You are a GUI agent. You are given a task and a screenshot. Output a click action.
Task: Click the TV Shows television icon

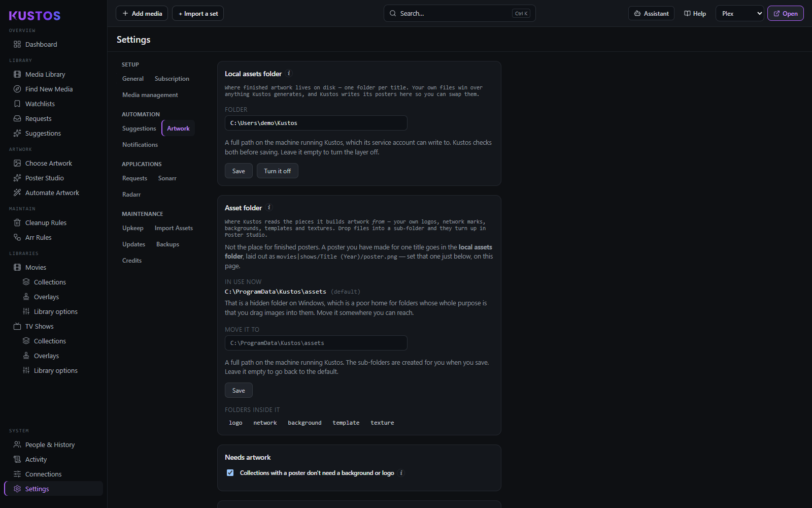pyautogui.click(x=17, y=326)
